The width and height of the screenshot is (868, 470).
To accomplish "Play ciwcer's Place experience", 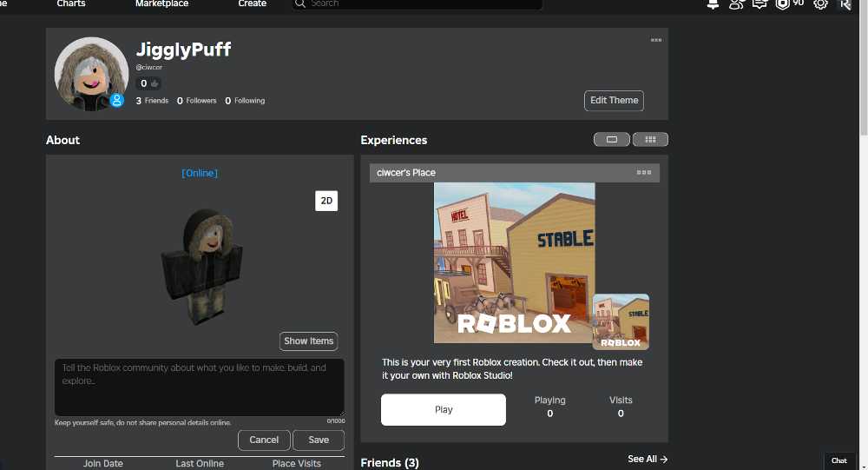I will pos(444,409).
